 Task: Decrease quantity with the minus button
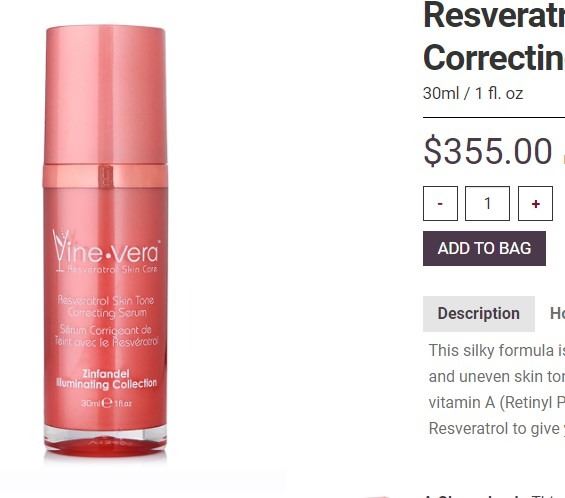pyautogui.click(x=440, y=204)
